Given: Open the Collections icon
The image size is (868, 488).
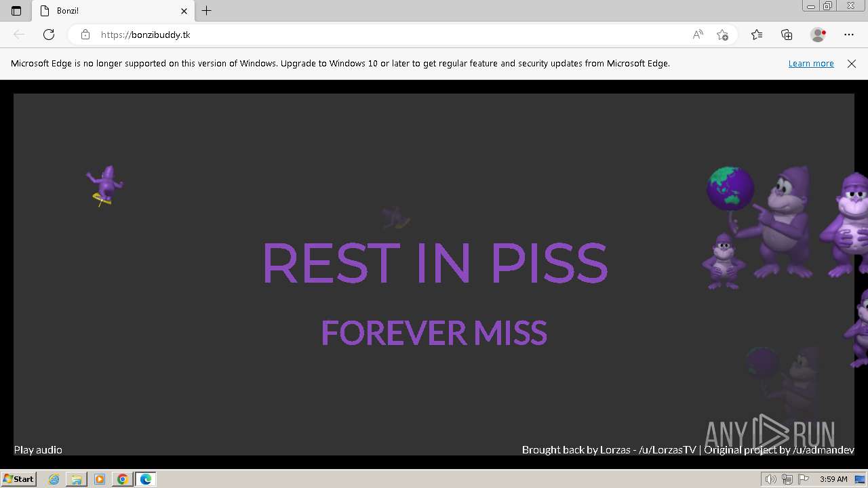Looking at the screenshot, I should [787, 35].
